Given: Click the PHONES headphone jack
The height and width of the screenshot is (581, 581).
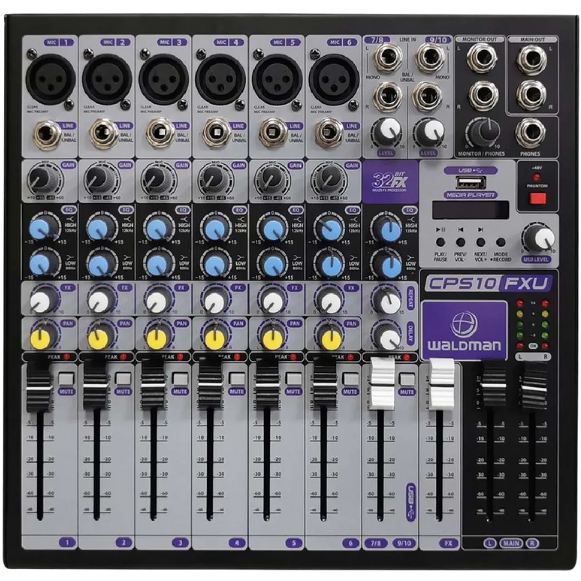Looking at the screenshot, I should (x=531, y=133).
